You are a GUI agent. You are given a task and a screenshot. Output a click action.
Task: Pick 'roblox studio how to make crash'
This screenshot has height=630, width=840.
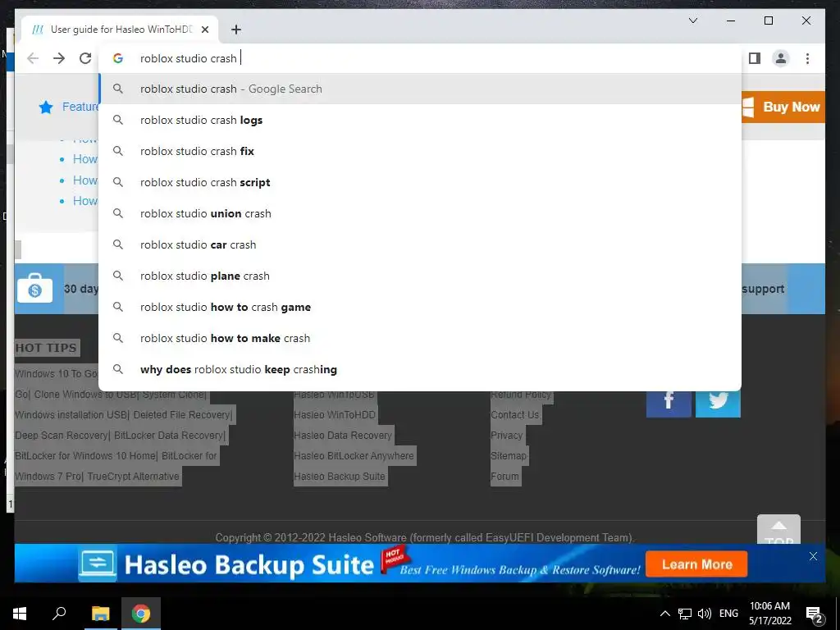[421, 338]
